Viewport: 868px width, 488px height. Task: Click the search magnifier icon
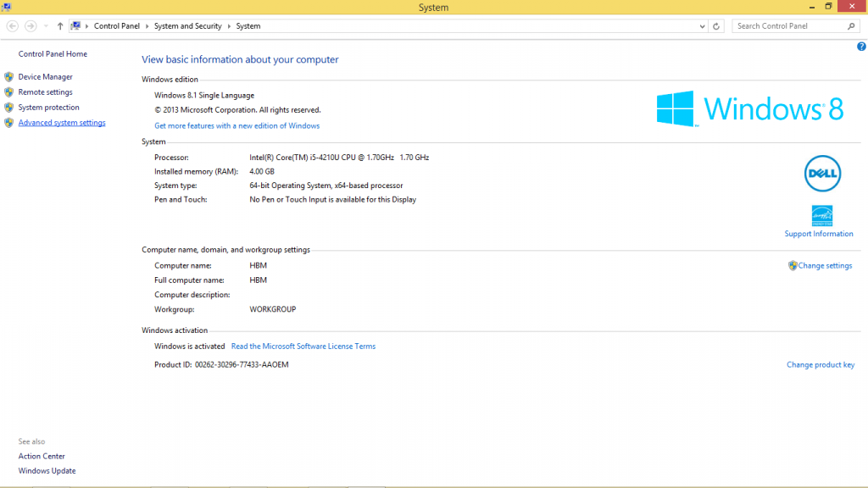tap(851, 26)
